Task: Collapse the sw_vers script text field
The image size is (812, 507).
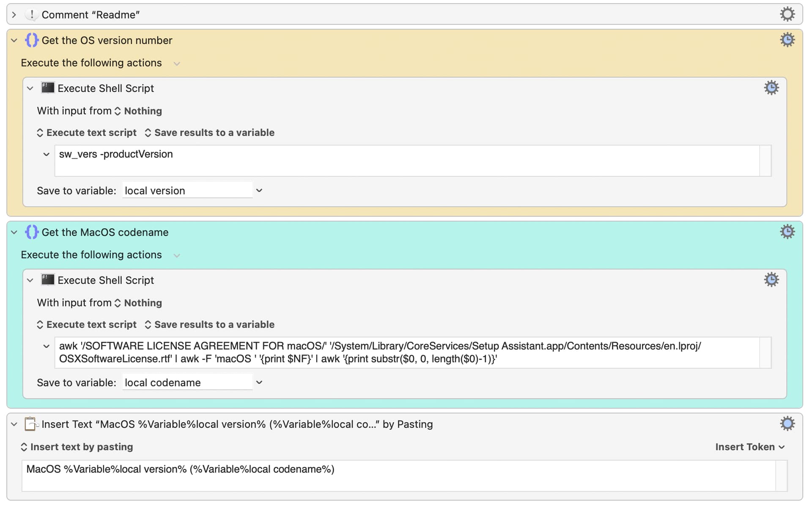Action: 46,154
